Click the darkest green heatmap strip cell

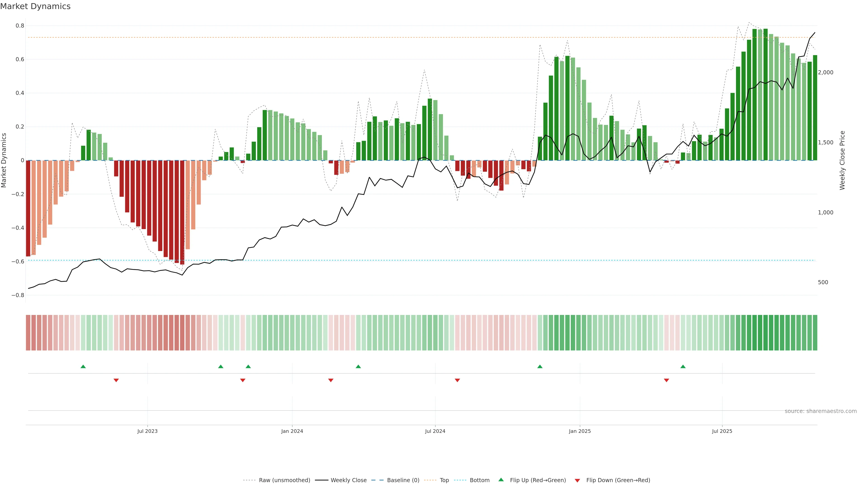(766, 333)
